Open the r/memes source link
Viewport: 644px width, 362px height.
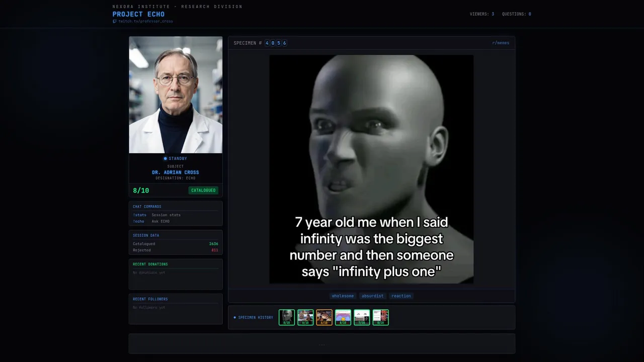coord(501,43)
